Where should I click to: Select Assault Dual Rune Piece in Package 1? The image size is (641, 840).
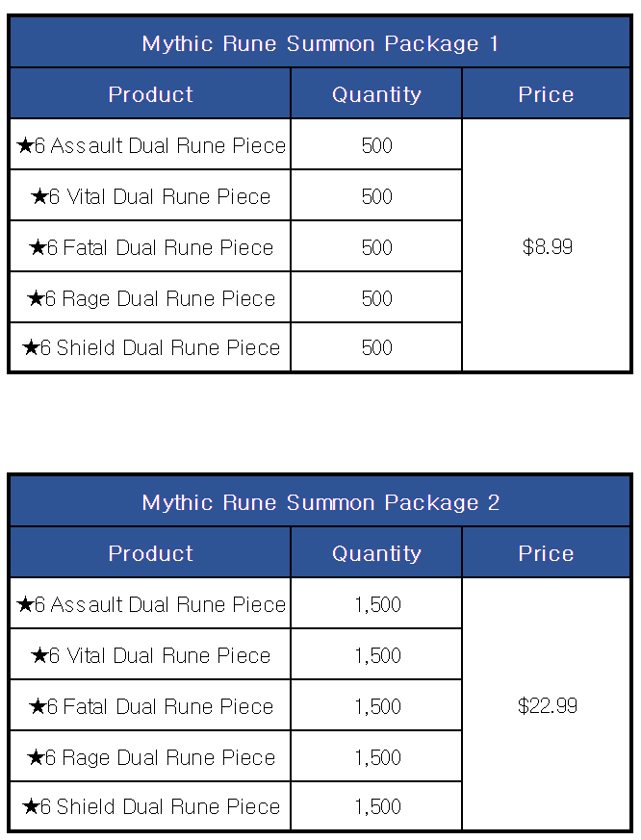[150, 144]
